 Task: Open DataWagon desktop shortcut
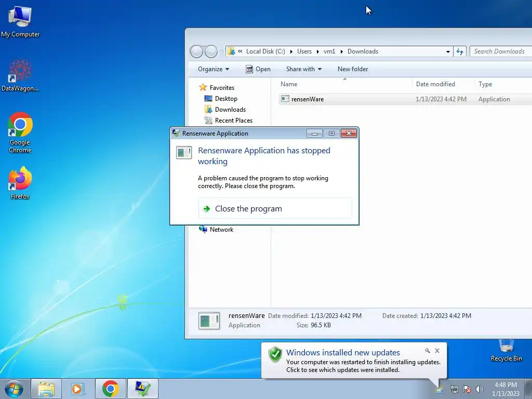click(20, 75)
